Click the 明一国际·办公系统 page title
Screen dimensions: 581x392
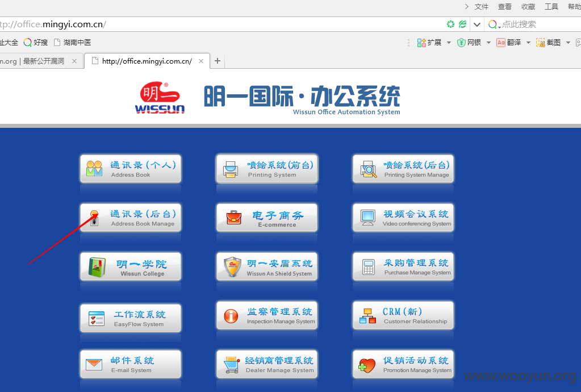pyautogui.click(x=302, y=97)
